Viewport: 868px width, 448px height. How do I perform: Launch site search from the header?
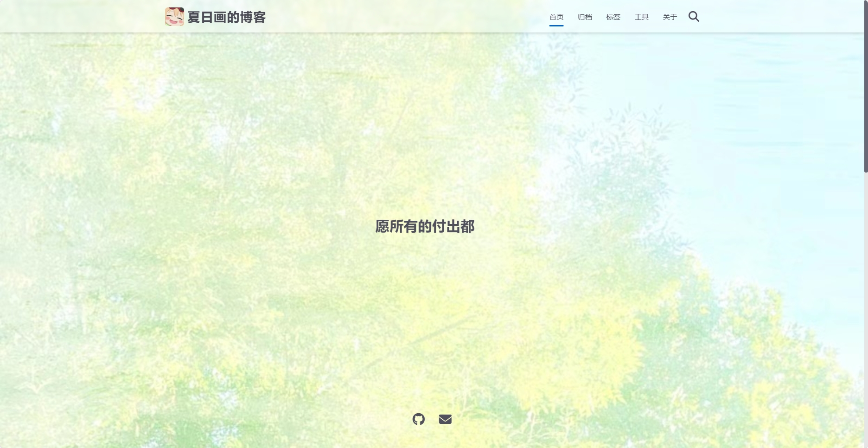pyautogui.click(x=694, y=17)
